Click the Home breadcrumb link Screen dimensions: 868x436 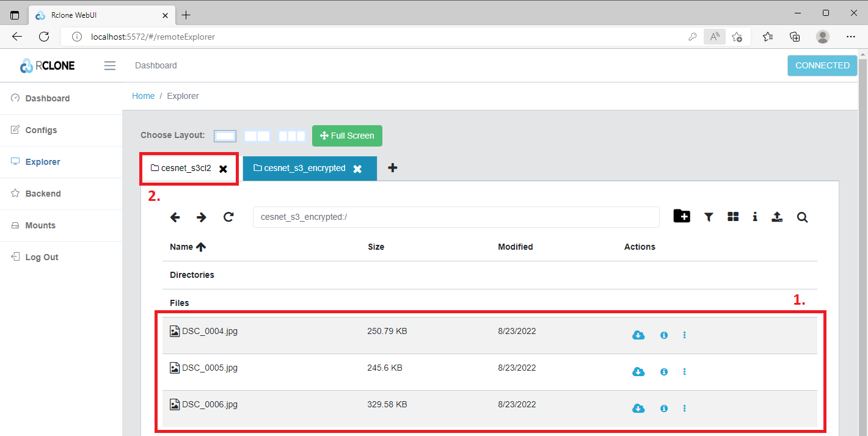[143, 96]
